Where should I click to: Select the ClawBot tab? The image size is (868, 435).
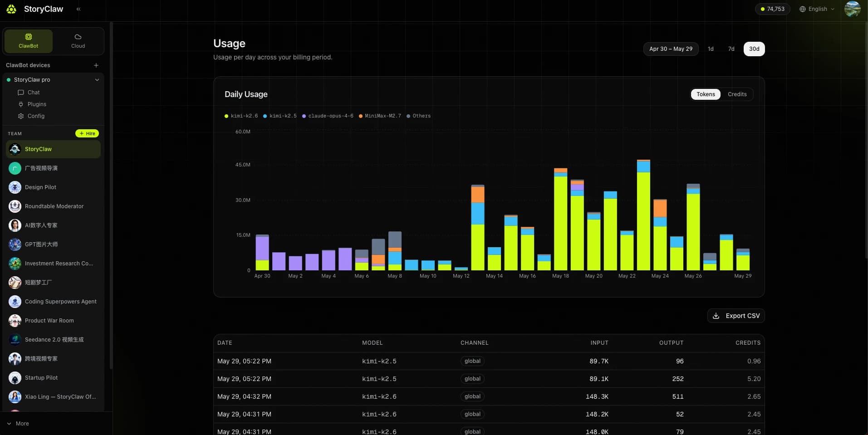point(29,41)
